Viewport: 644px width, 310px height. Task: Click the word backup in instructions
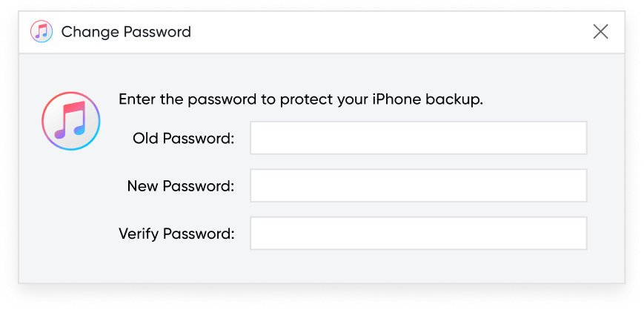451,99
